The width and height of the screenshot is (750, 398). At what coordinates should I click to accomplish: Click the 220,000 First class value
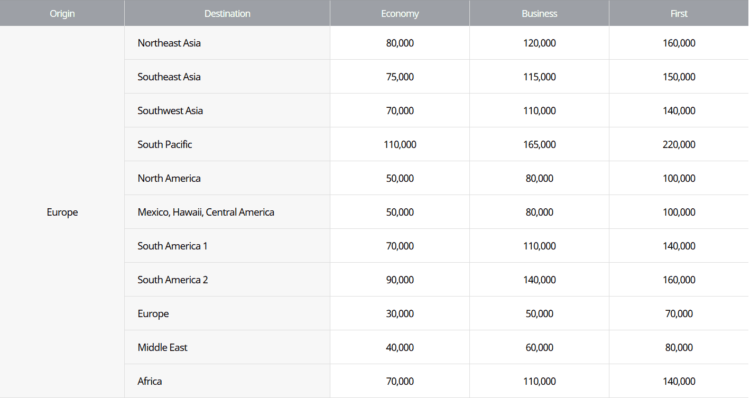[679, 144]
